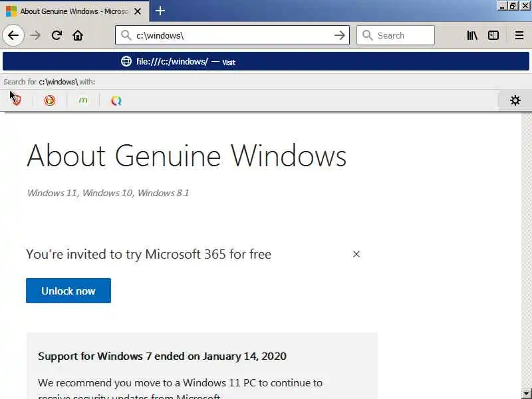Search with the multicolor Q engine icon
This screenshot has width=532, height=399.
(x=116, y=100)
